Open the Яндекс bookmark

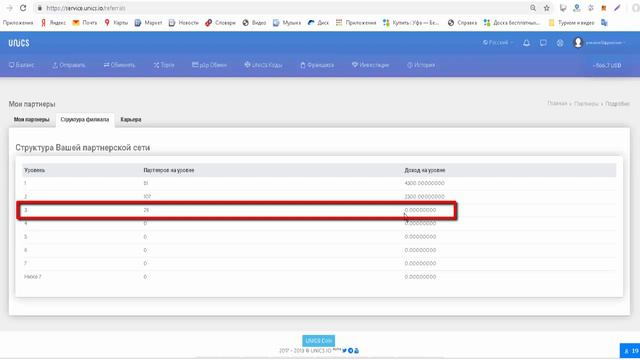(53, 23)
